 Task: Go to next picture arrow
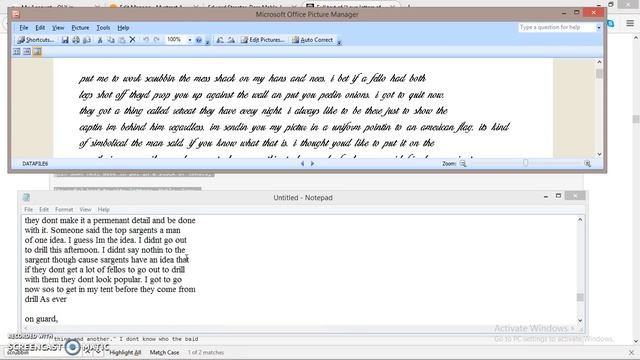tap(313, 163)
